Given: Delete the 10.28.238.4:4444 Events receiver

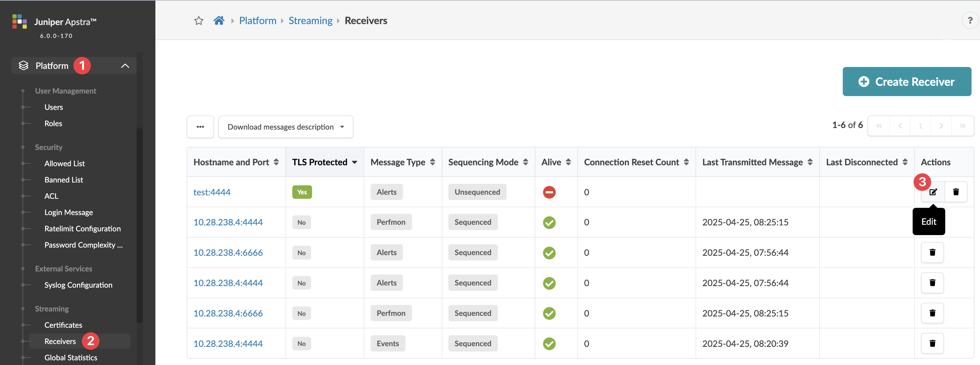Looking at the screenshot, I should click(x=932, y=343).
